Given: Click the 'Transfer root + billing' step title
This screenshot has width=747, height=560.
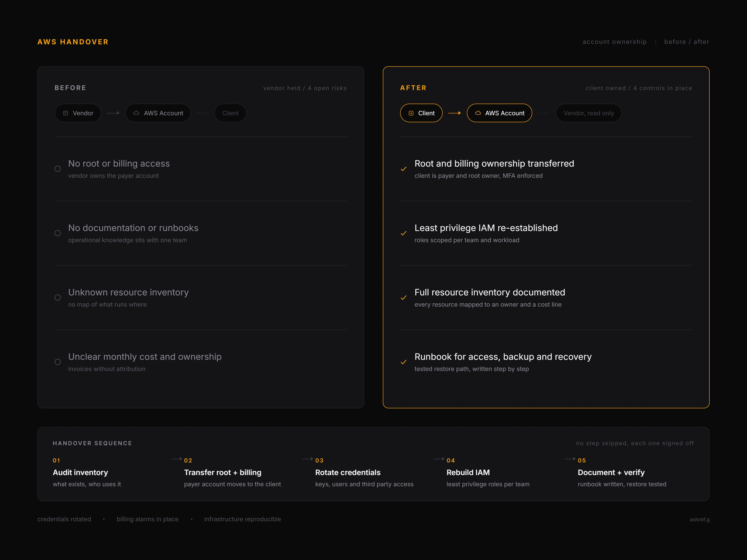Looking at the screenshot, I should (223, 472).
